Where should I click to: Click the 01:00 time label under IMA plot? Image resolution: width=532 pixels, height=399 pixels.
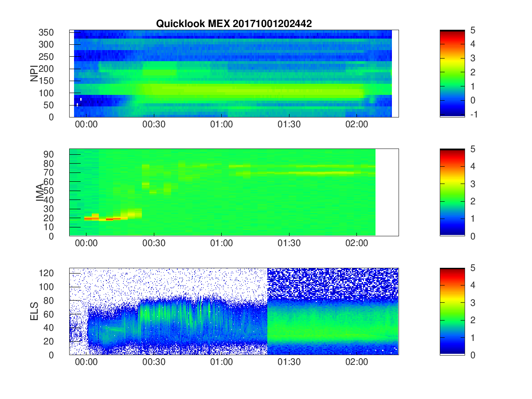(x=221, y=243)
